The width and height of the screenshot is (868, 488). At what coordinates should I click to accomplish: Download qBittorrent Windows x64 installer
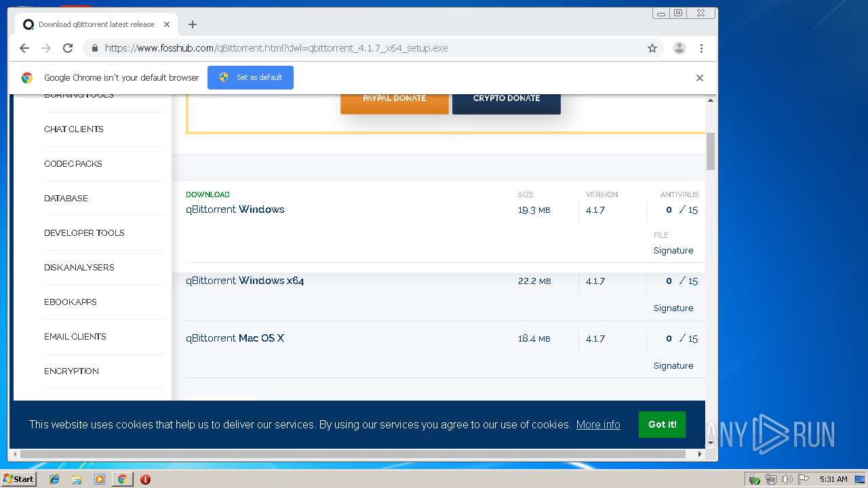[245, 281]
